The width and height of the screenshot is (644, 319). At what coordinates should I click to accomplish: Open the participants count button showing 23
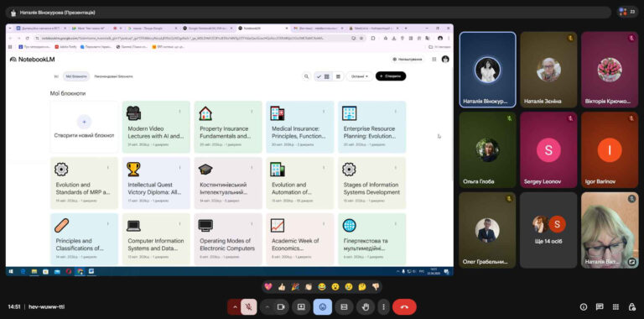click(x=628, y=12)
